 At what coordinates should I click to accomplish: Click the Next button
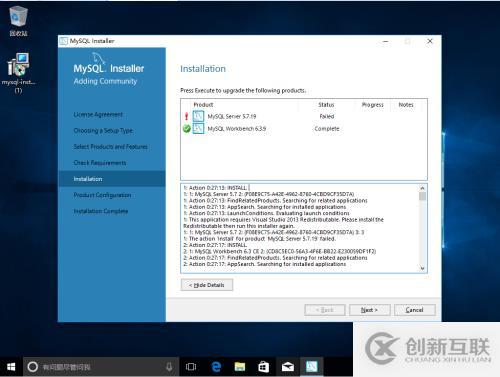pos(369,310)
